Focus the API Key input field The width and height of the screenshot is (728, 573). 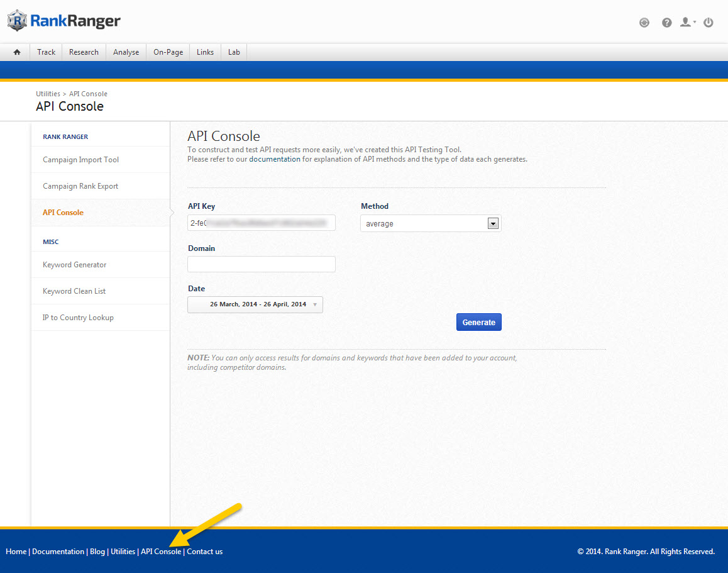pyautogui.click(x=262, y=223)
